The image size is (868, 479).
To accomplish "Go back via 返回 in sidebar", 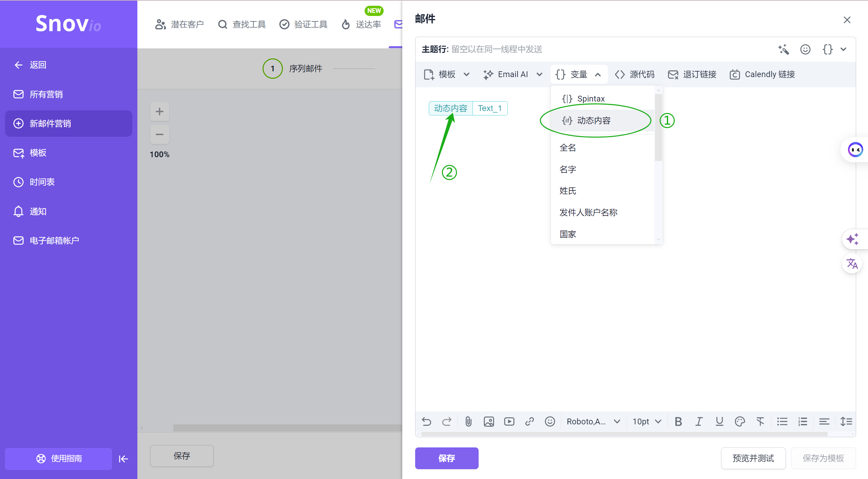I will (69, 65).
